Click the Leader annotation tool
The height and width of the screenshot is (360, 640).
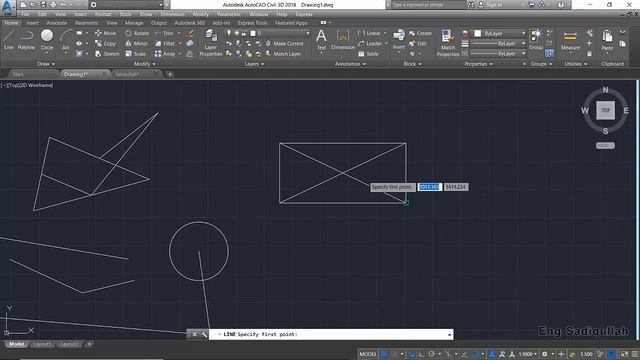(371, 43)
